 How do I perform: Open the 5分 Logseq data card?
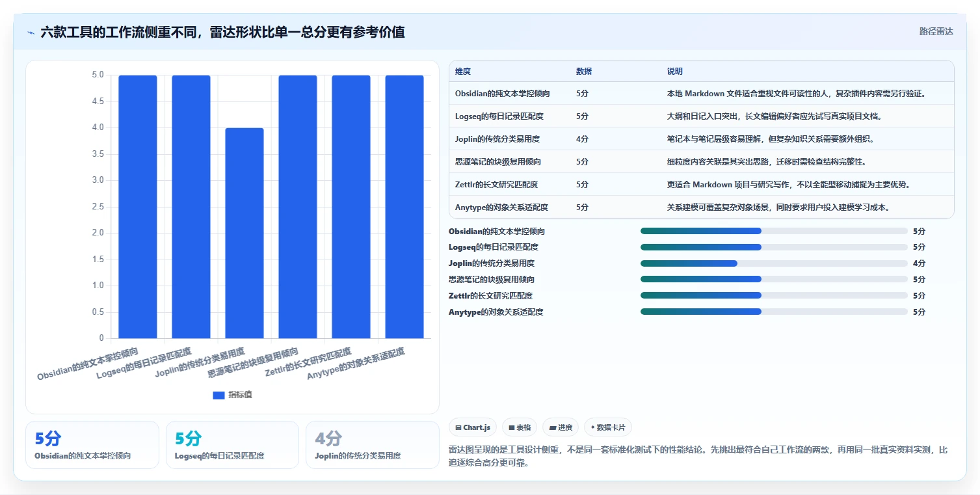pos(232,445)
